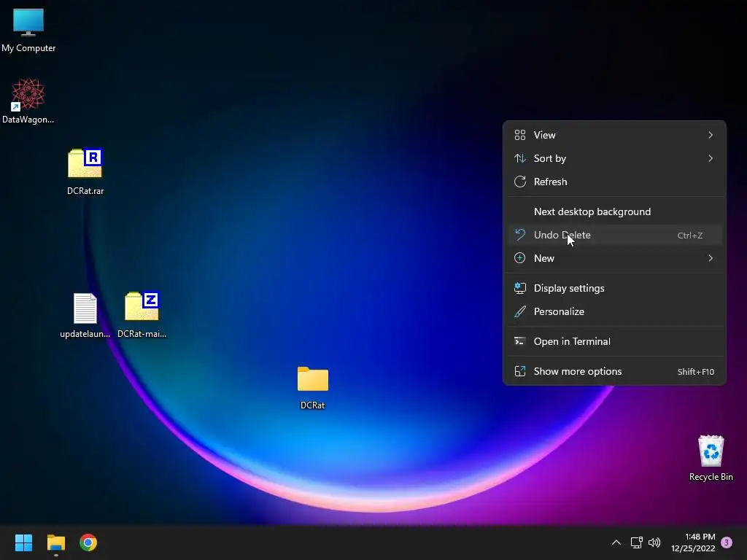Viewport: 747px width, 560px height.
Task: Select Next desktop background
Action: coord(614,212)
